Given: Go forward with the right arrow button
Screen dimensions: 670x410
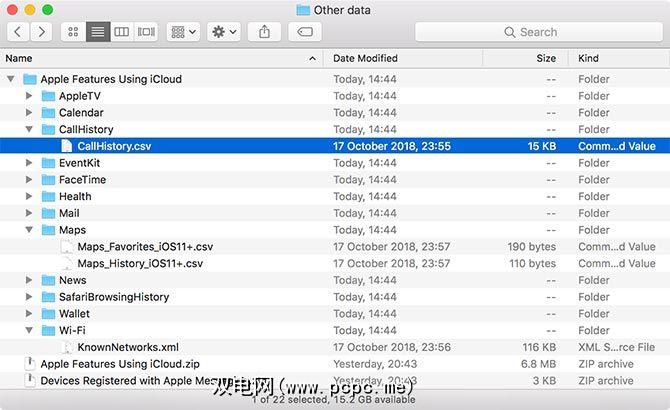Looking at the screenshot, I should pyautogui.click(x=41, y=32).
